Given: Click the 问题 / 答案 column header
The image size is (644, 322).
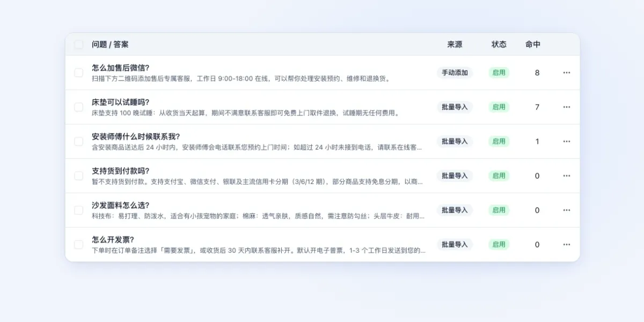Looking at the screenshot, I should pos(110,45).
